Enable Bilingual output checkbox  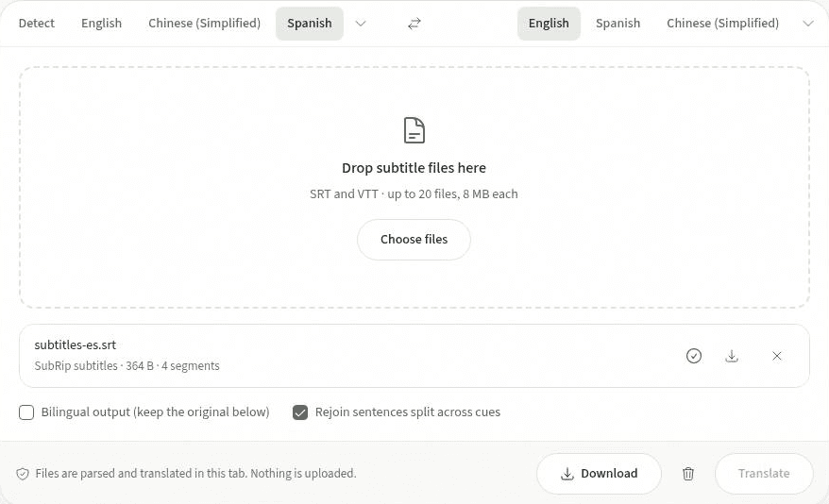(x=26, y=412)
